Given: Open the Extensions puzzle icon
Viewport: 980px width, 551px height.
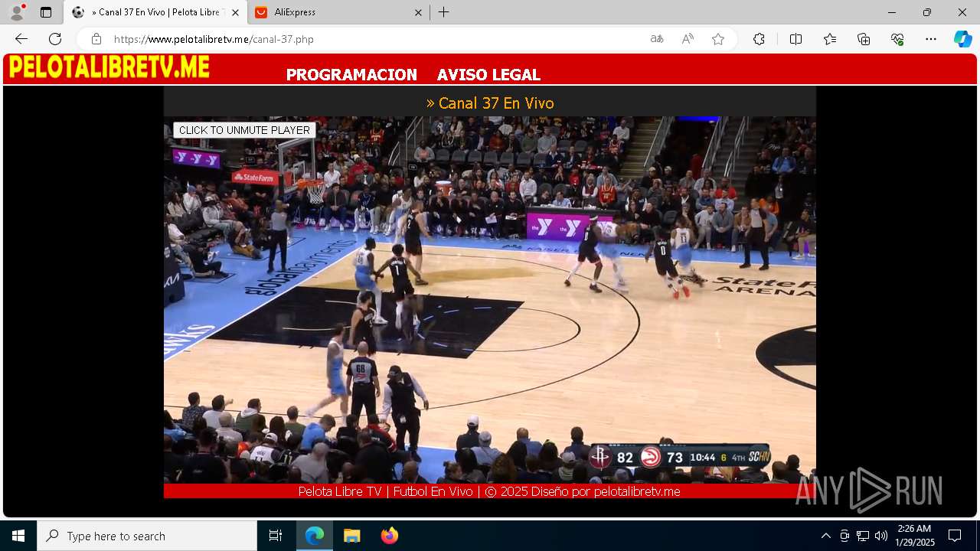Looking at the screenshot, I should tap(759, 39).
